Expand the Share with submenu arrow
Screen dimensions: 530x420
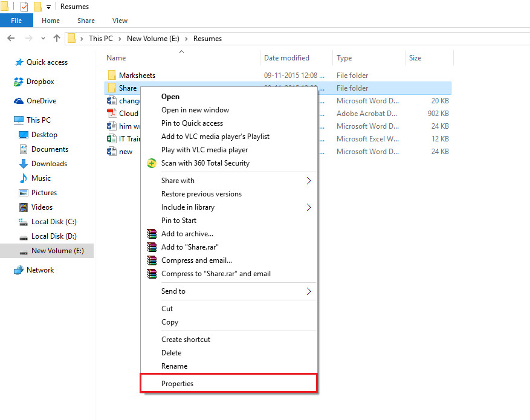click(309, 181)
